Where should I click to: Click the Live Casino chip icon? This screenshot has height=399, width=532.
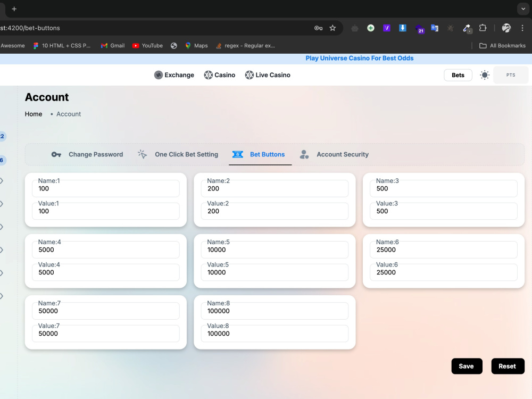[250, 75]
